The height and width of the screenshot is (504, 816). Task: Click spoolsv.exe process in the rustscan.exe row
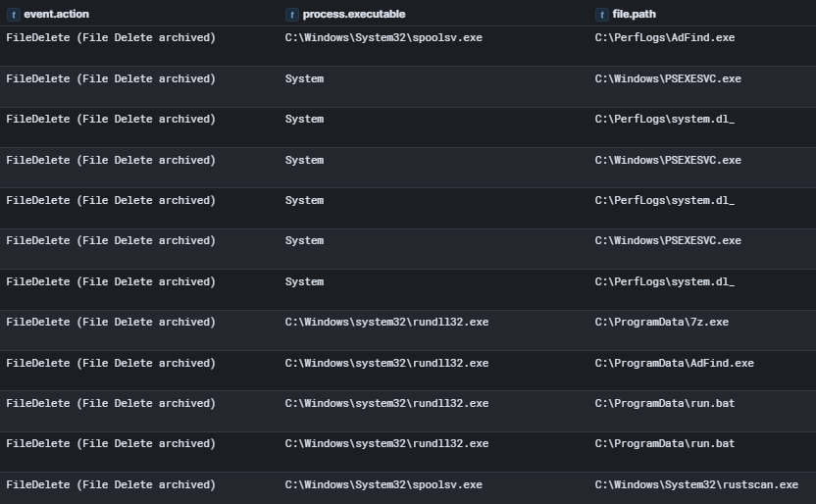tap(383, 484)
